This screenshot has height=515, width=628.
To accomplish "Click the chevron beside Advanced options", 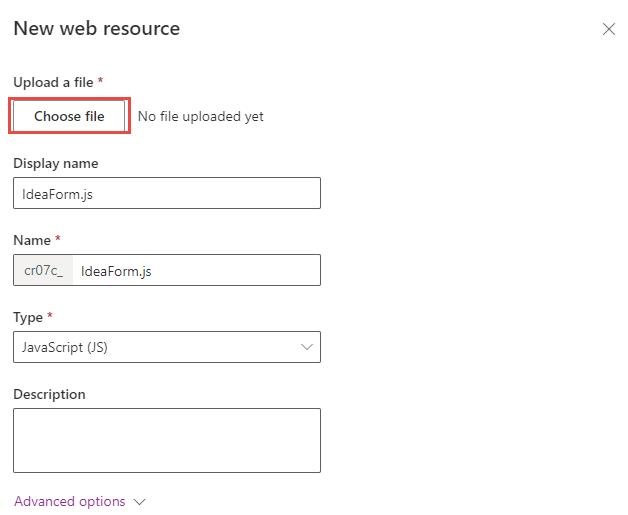I will [139, 502].
